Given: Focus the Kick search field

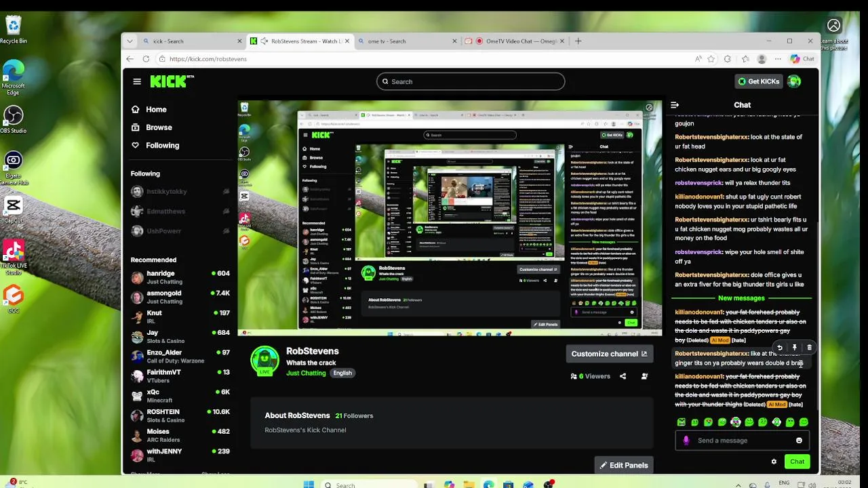Looking at the screenshot, I should coord(471,81).
